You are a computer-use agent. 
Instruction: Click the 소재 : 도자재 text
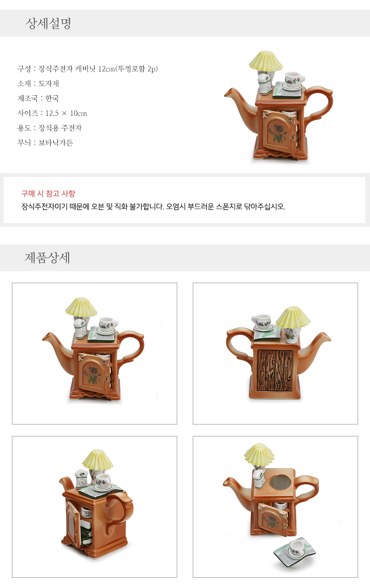[x=38, y=83]
